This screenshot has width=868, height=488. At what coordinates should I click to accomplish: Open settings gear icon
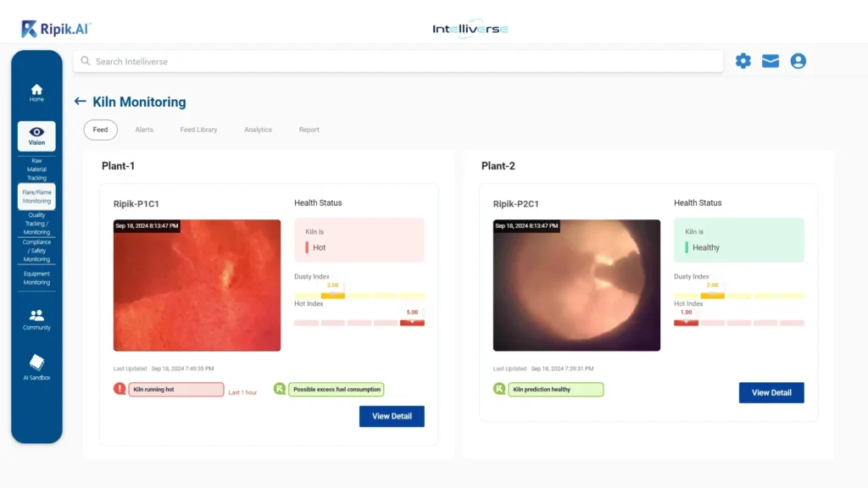743,61
